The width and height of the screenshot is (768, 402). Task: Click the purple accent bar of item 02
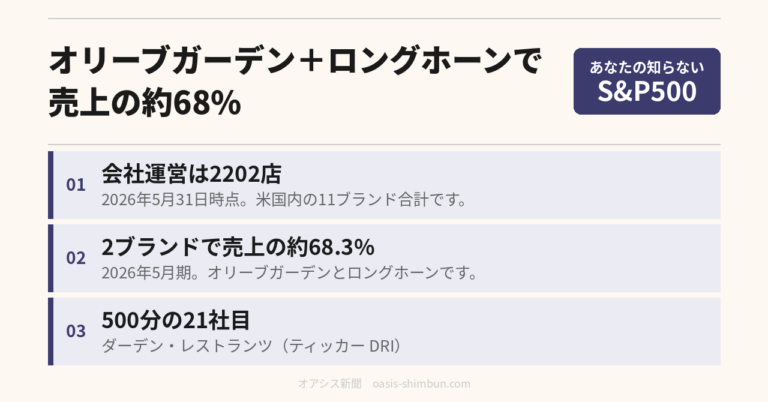pos(50,258)
